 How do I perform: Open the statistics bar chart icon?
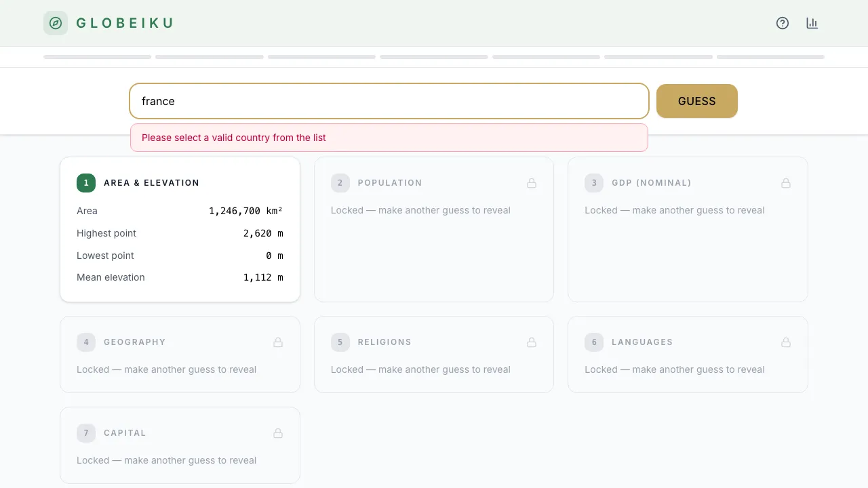812,23
